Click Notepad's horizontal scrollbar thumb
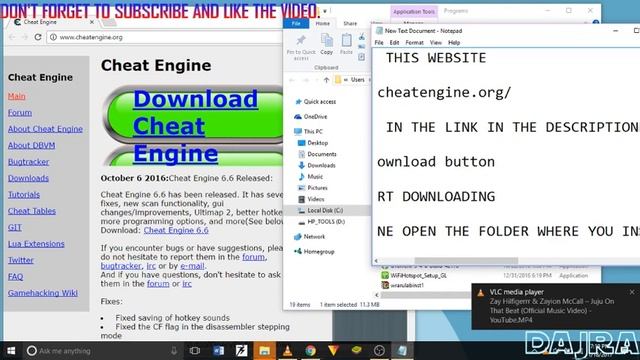This screenshot has width=640, height=360. (x=466, y=260)
